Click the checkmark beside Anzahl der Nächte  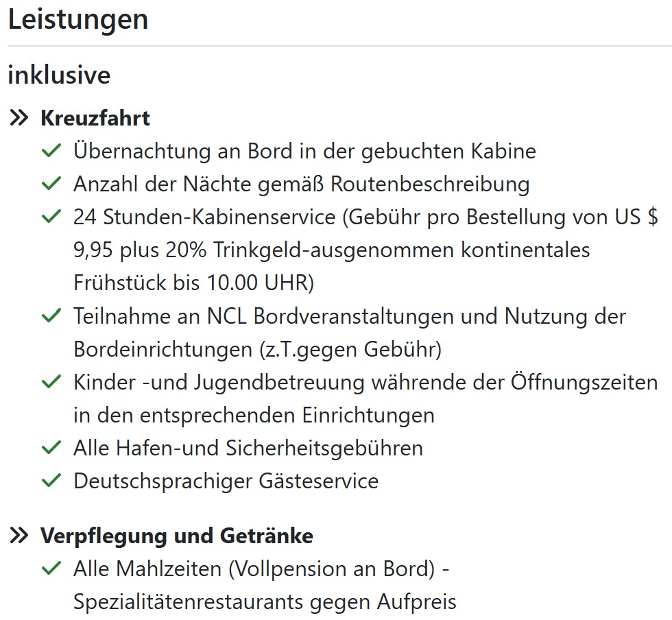coord(51,184)
